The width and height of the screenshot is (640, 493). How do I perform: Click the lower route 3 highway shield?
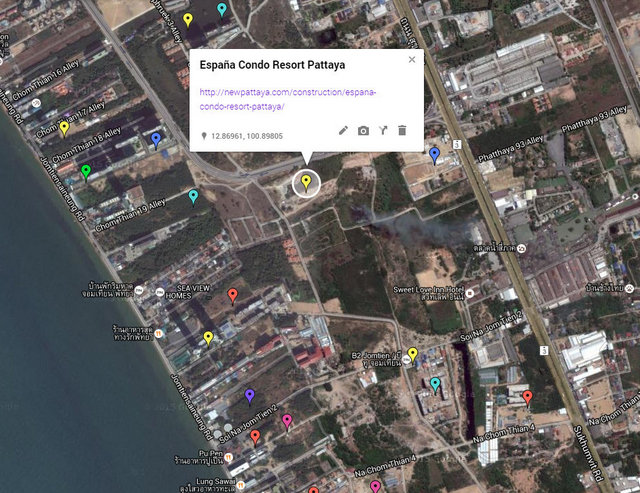click(544, 350)
